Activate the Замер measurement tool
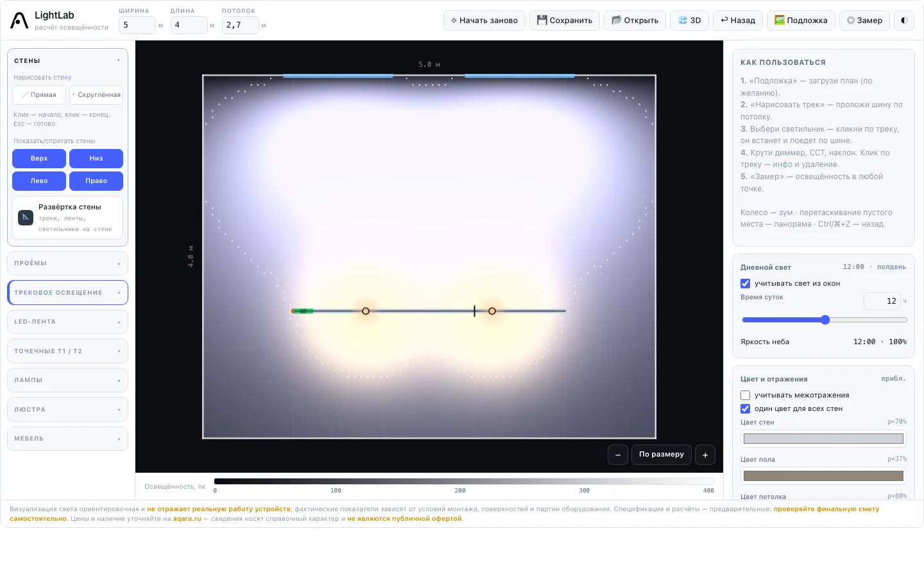The height and width of the screenshot is (578, 924). point(865,21)
